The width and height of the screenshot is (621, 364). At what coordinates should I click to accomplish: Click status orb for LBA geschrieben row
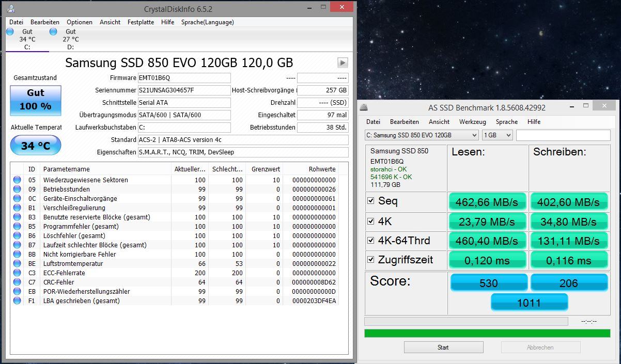[x=17, y=300]
